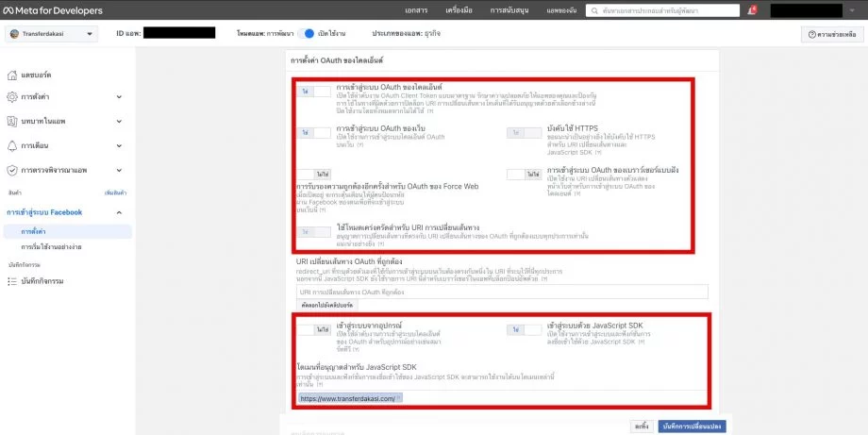Click the help (ความช่วยเหลือ) button
Image resolution: width=868 pixels, height=435 pixels.
[832, 34]
